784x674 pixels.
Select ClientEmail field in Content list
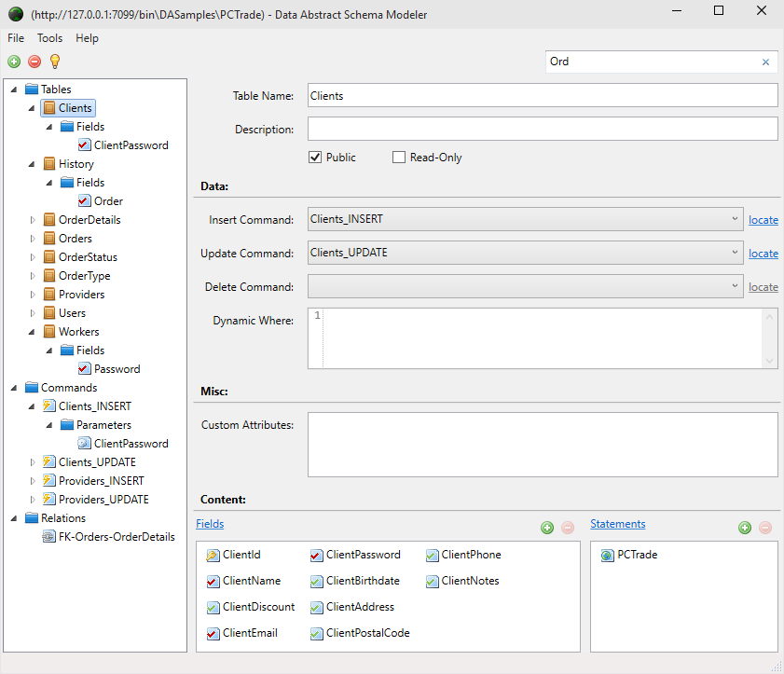point(242,633)
